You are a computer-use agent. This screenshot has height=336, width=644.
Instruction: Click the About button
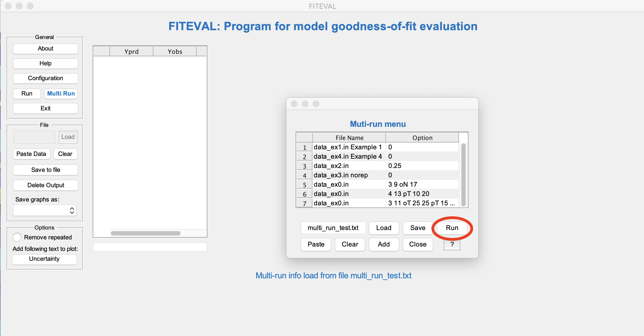click(x=46, y=49)
